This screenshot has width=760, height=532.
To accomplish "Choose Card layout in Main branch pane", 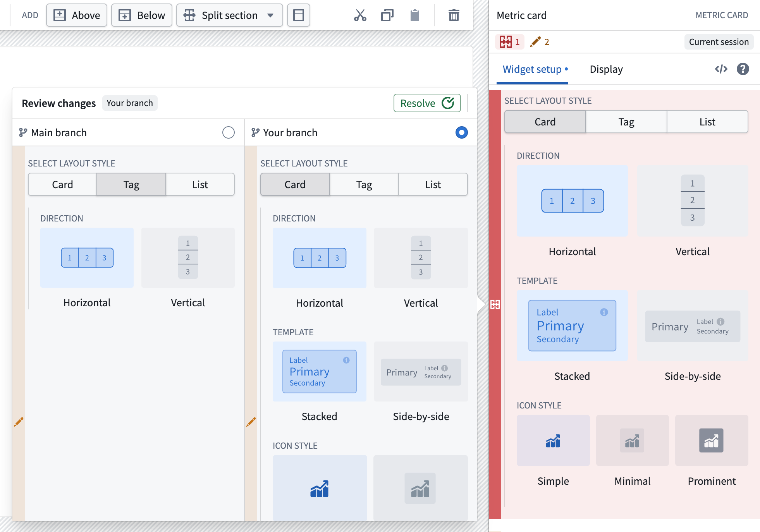I will 62,184.
